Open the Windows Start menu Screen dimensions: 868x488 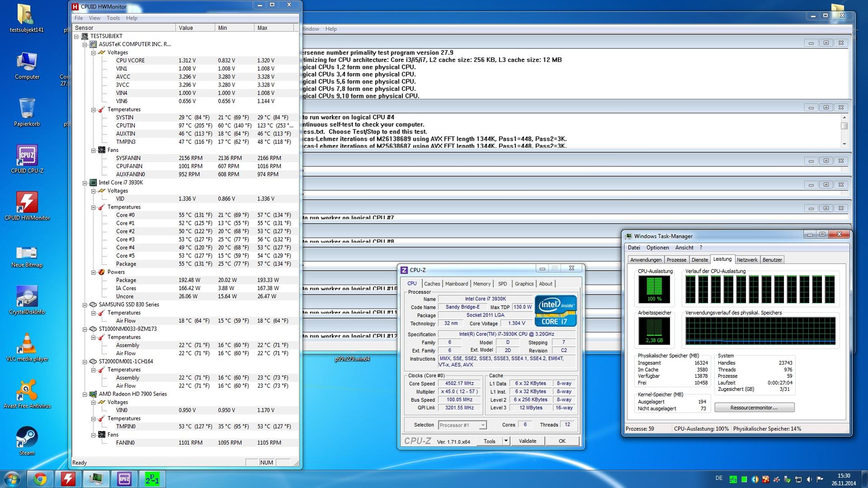pos(12,479)
